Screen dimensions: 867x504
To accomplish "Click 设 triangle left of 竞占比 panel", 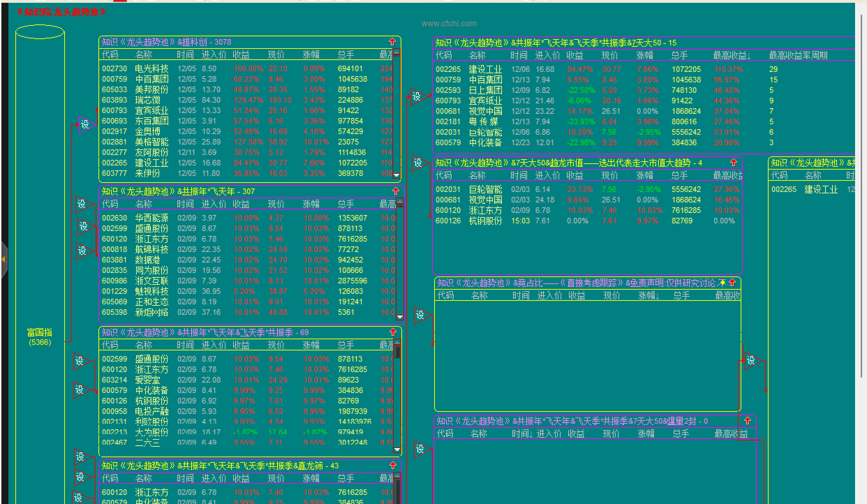I will 421,315.
